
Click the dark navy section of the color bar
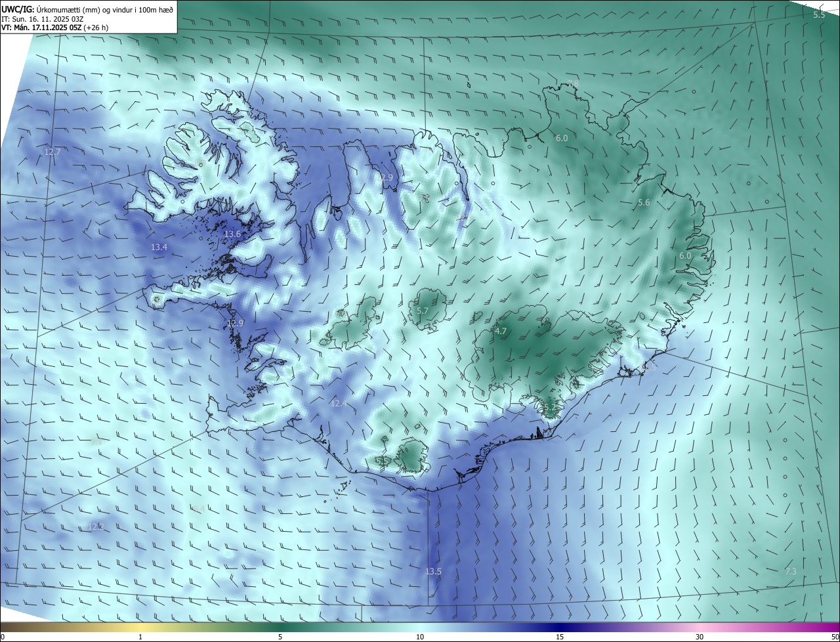(x=560, y=627)
